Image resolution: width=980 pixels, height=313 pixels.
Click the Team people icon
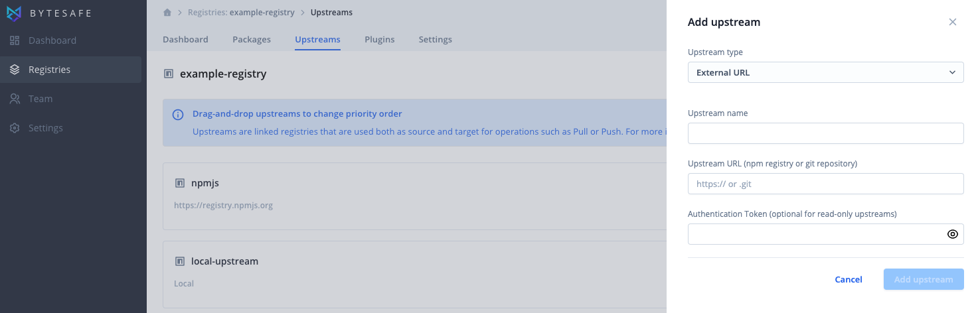click(x=15, y=99)
